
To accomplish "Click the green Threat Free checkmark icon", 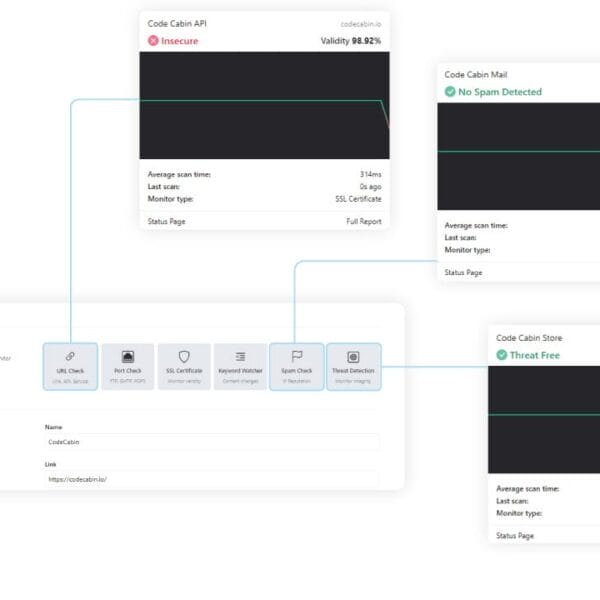I will point(502,355).
